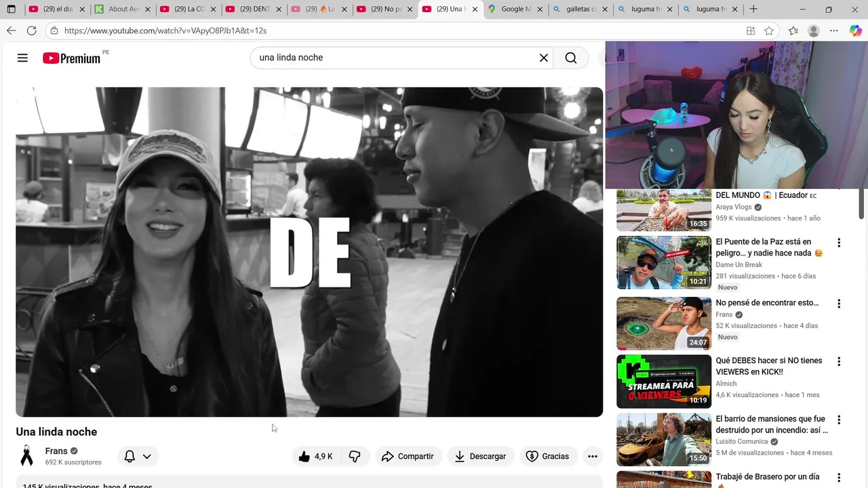868x488 pixels.
Task: Open the apps grid icon in address bar
Action: click(751, 30)
